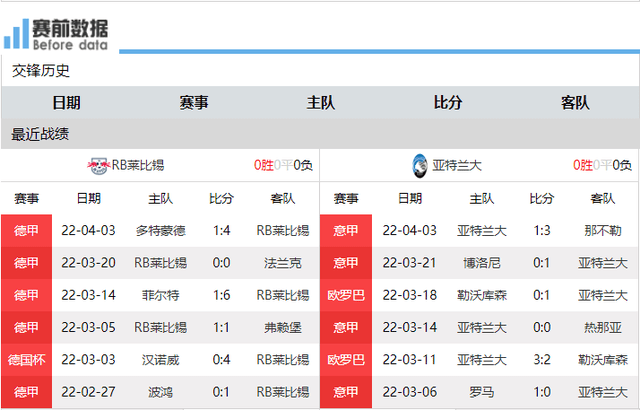This screenshot has height=410, width=640.
Task: Click home team 博洛尼
Action: tap(482, 263)
